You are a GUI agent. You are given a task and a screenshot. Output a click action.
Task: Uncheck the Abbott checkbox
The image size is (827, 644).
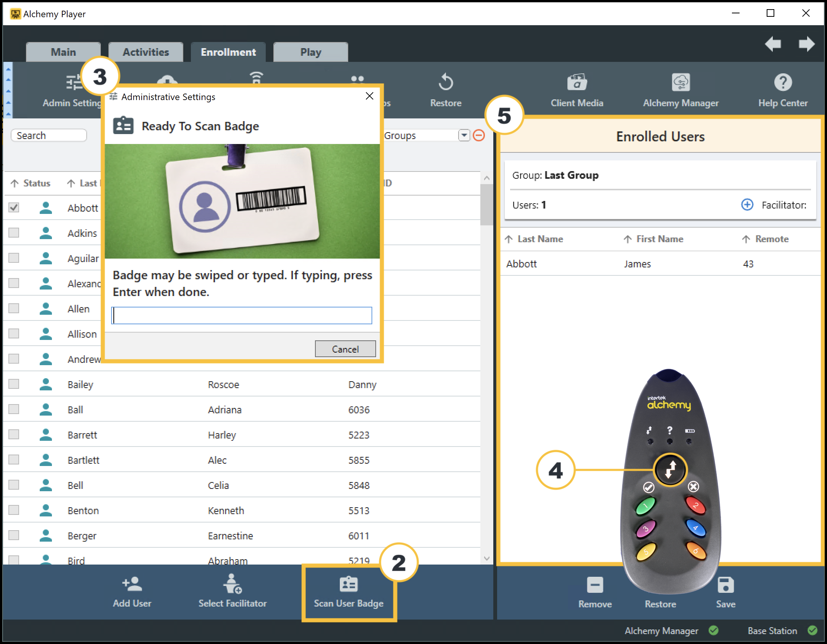pyautogui.click(x=14, y=207)
